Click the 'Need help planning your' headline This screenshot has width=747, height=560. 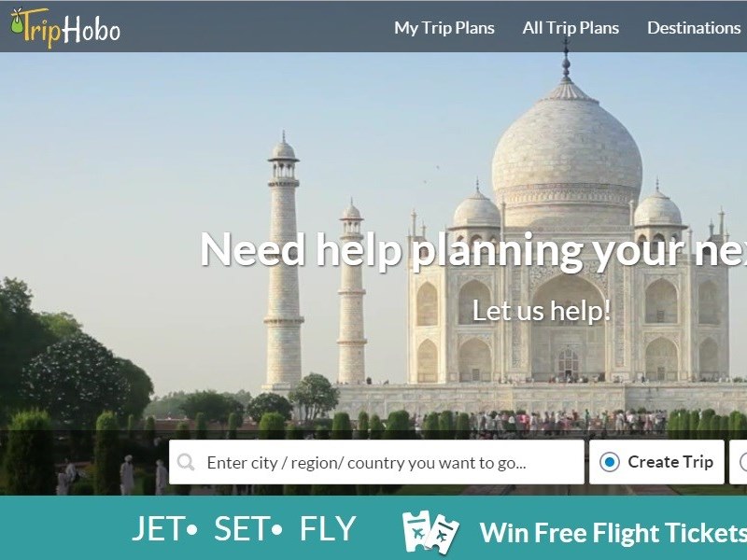click(x=473, y=251)
